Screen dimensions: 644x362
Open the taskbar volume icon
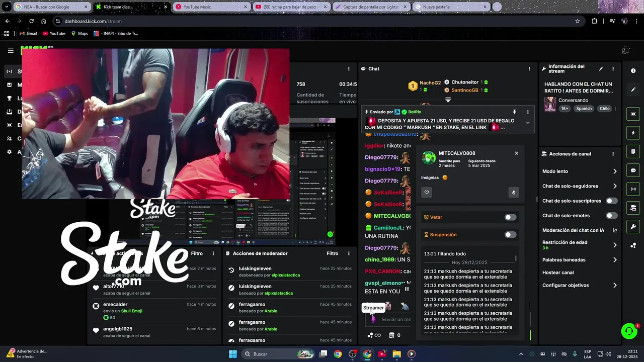tap(608, 354)
